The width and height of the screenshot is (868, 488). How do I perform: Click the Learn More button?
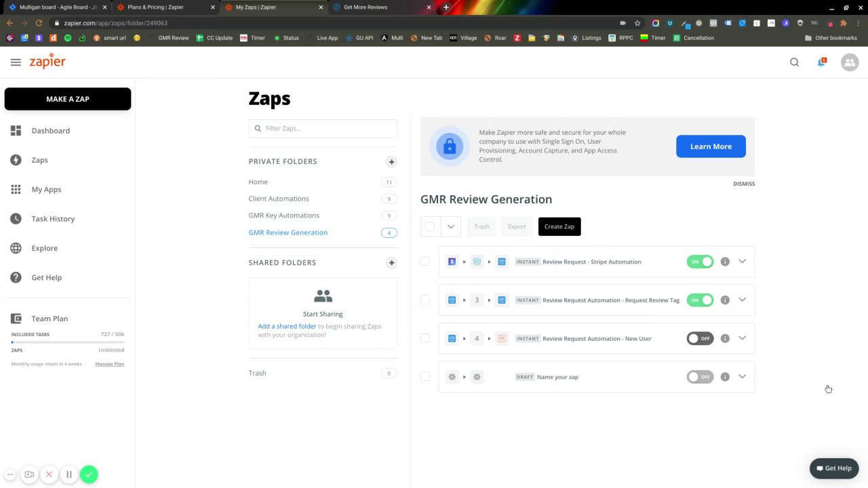[711, 146]
